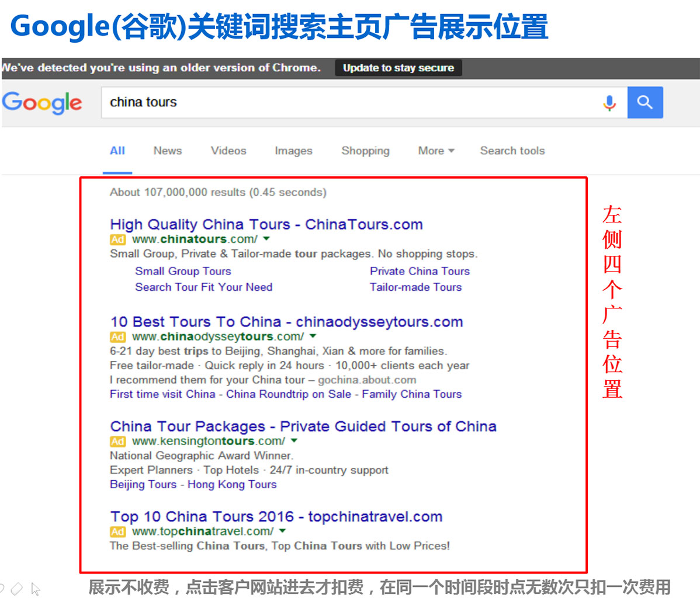
Task: Click the blue search magnifier button
Action: click(644, 102)
